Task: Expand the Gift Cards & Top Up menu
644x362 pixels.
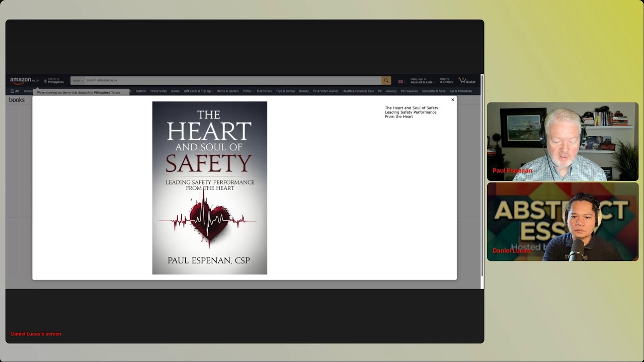Action: 198,91
